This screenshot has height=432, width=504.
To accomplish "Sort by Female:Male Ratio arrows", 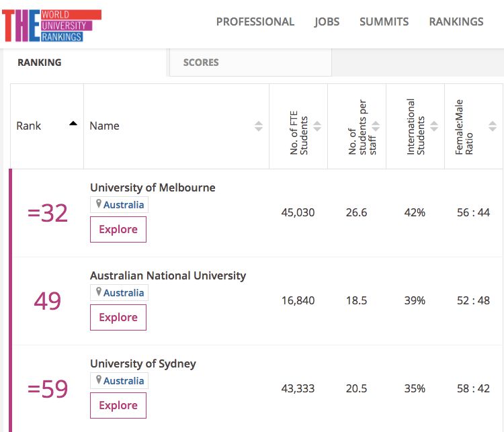I will (x=493, y=126).
